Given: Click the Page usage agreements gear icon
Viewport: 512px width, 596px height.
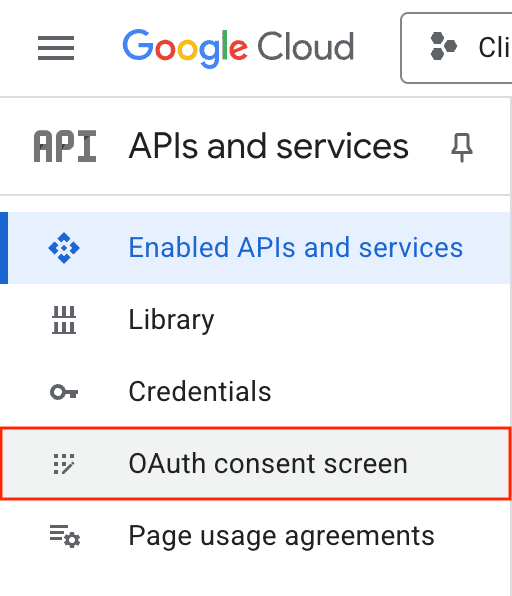Looking at the screenshot, I should click(65, 536).
